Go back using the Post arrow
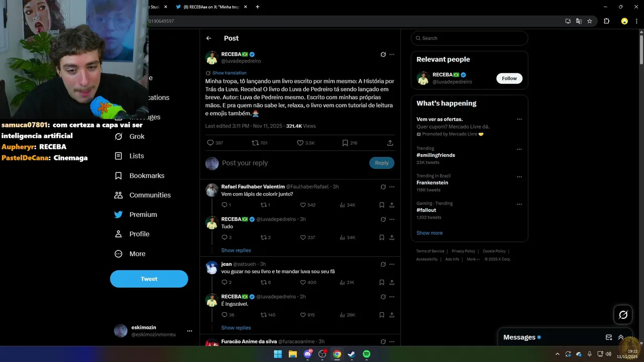Image resolution: width=644 pixels, height=362 pixels. coord(209,38)
